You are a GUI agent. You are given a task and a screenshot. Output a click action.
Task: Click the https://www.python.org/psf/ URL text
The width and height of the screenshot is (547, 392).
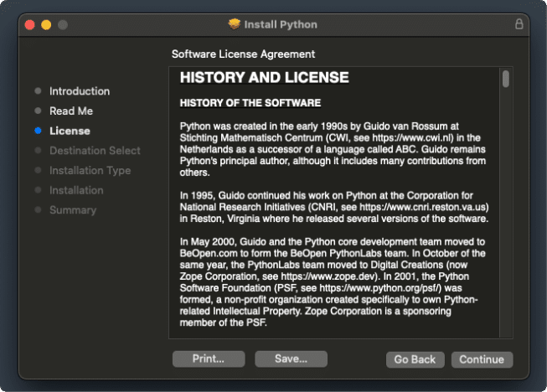coord(380,288)
